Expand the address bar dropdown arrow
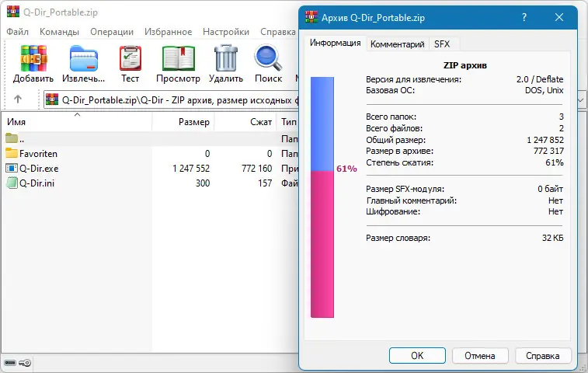 click(581, 99)
